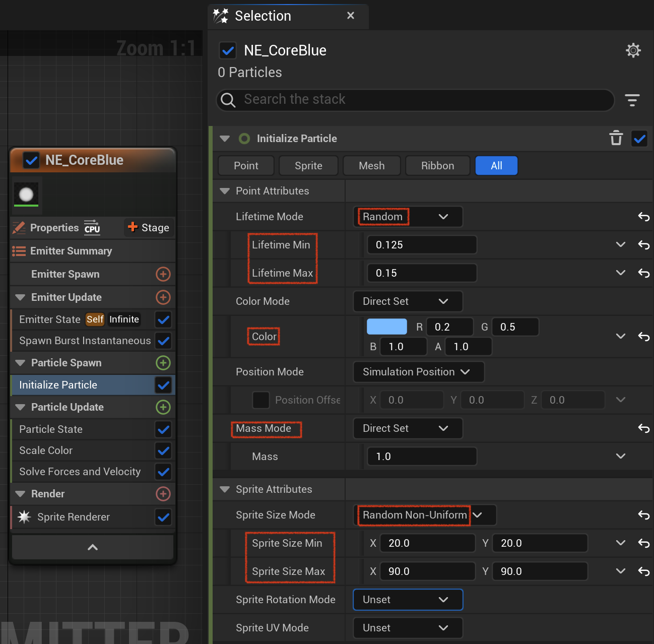Reset Lifetime Max value arrow
654x644 pixels.
click(644, 273)
